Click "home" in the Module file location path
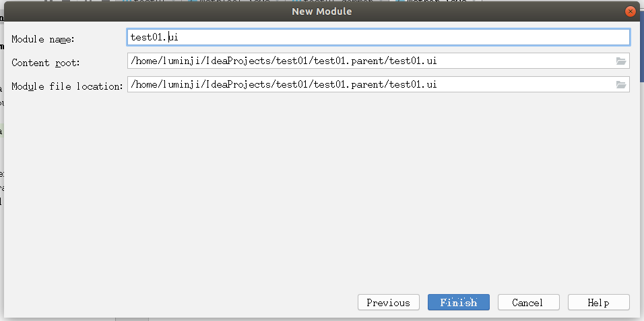This screenshot has width=644, height=321. [x=147, y=85]
